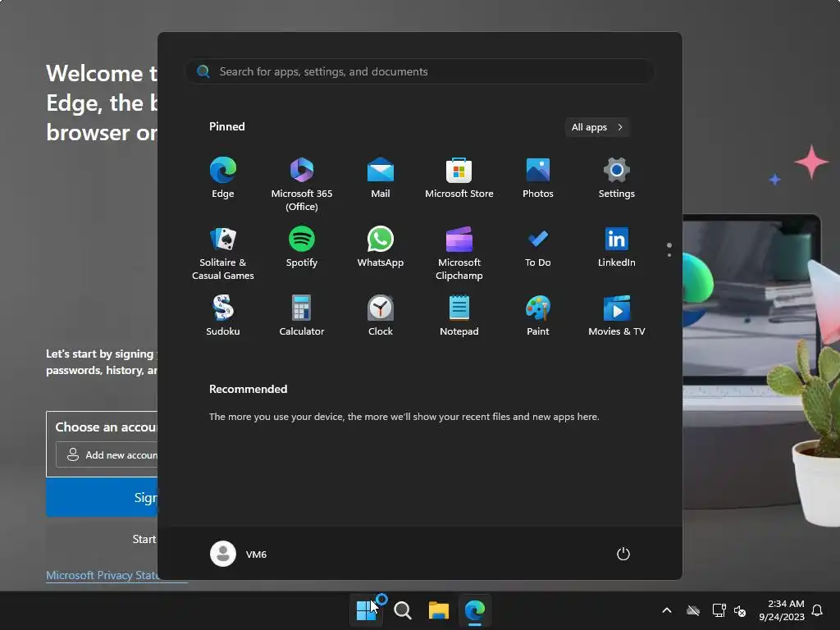Screen dimensions: 840x630
Task: Open the Photos app
Action: [x=538, y=178]
